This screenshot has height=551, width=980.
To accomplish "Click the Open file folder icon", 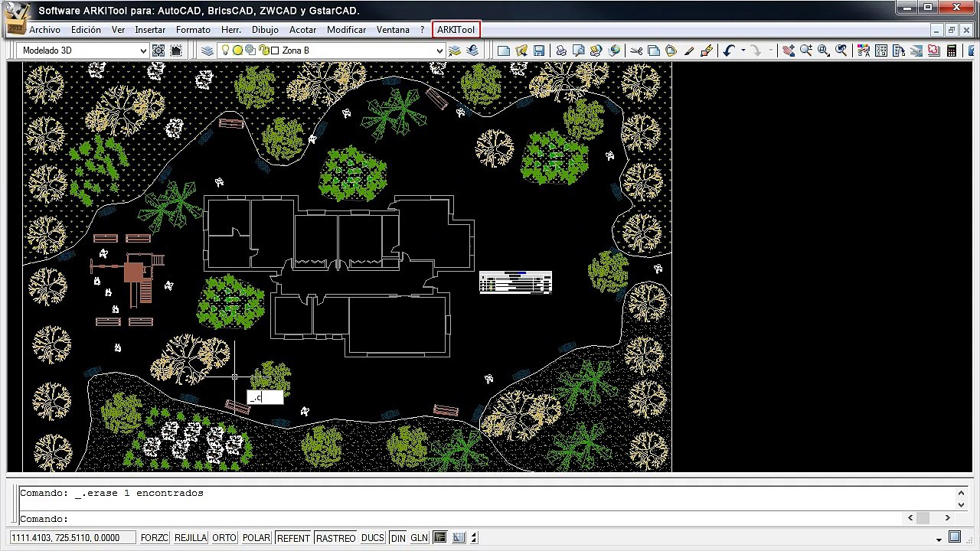I will 521,51.
